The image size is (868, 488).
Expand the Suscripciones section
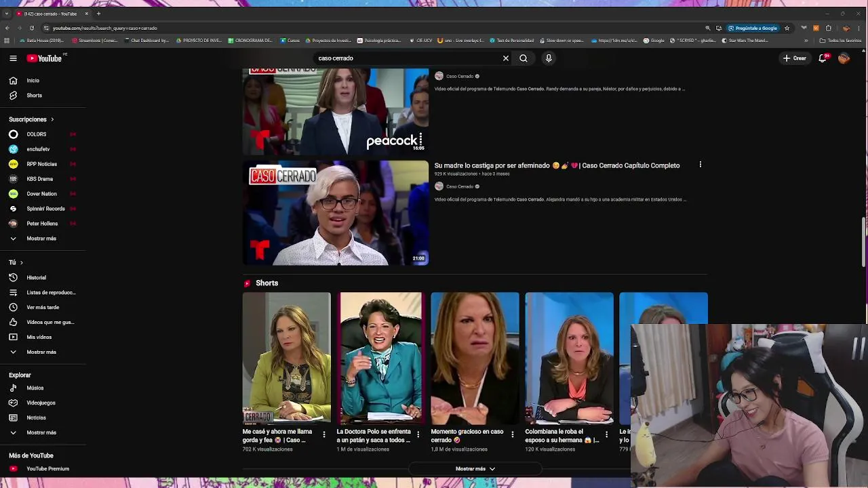[31, 119]
